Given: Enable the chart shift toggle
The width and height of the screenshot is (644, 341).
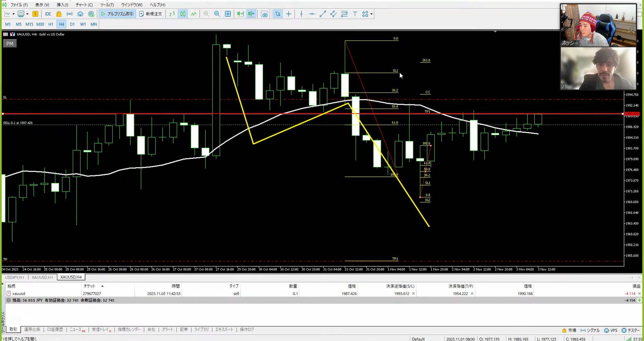Looking at the screenshot, I should [251, 14].
